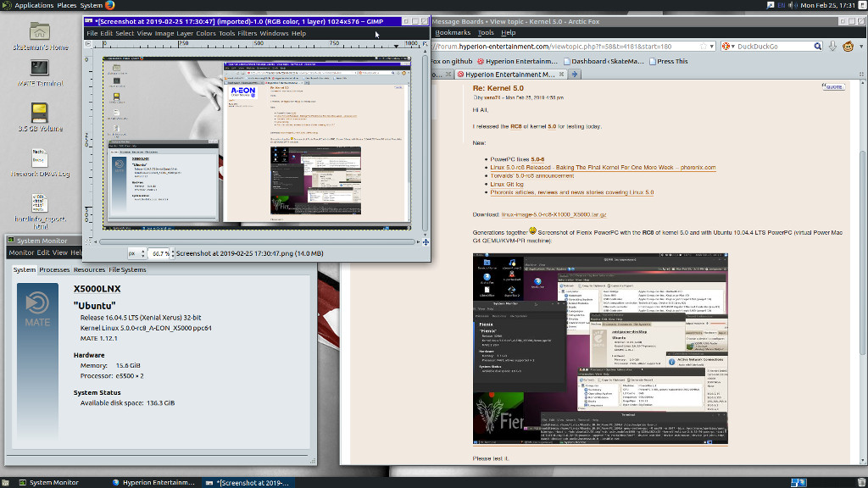Viewport: 868px width, 488px height.
Task: Open a new tab with the plus button
Action: [574, 75]
